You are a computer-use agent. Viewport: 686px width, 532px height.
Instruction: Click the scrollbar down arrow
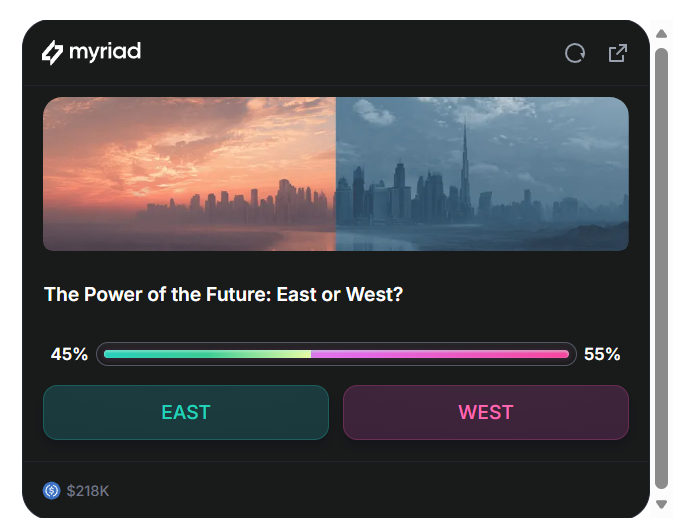(661, 504)
